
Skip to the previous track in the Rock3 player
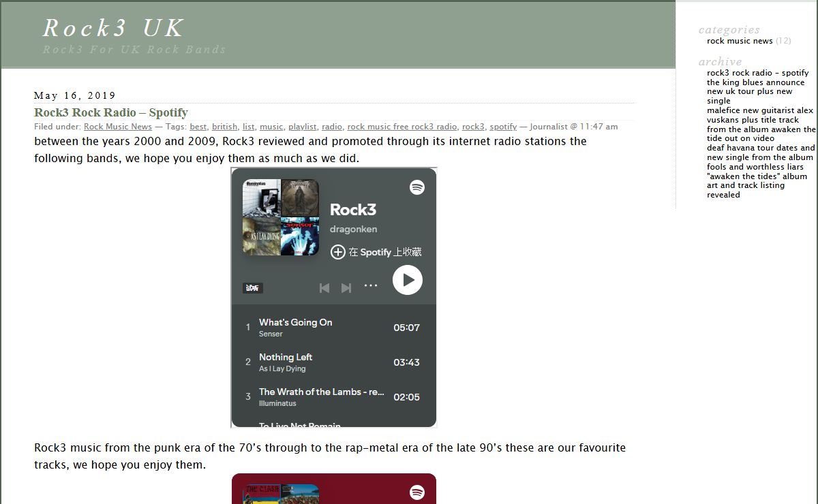click(324, 288)
